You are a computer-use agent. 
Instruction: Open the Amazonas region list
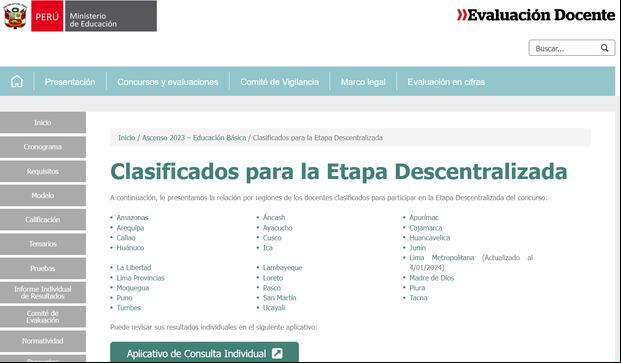tap(132, 217)
